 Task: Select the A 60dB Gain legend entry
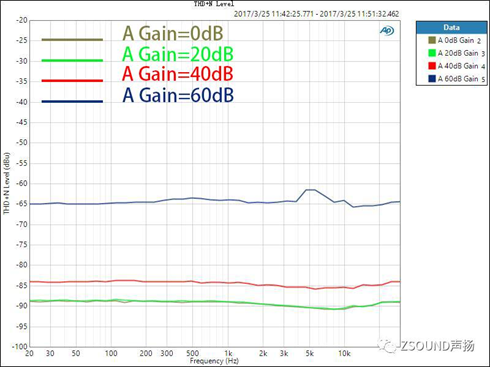456,79
